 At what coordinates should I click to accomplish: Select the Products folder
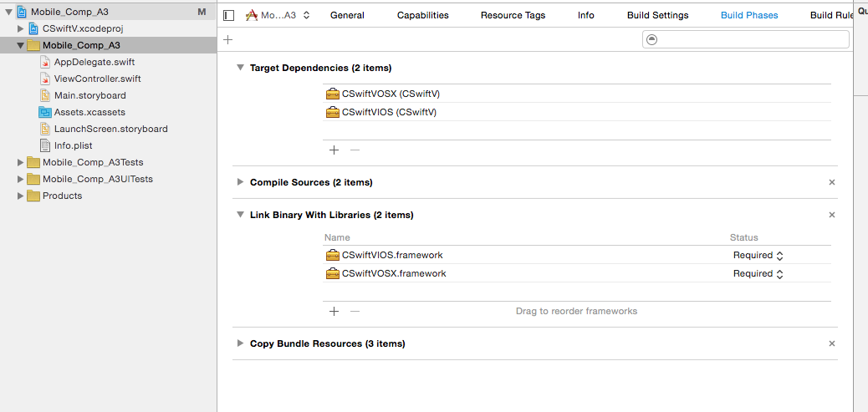[x=62, y=196]
